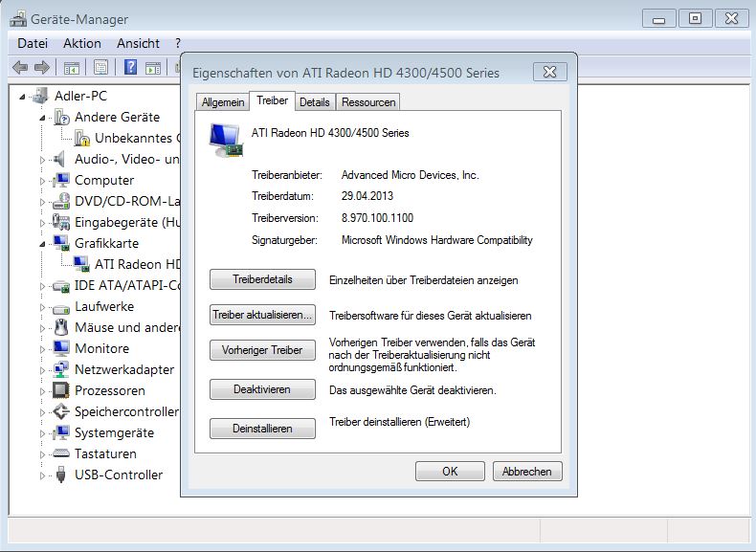
Task: Select the Systemgeräte tree label
Action: click(x=114, y=432)
